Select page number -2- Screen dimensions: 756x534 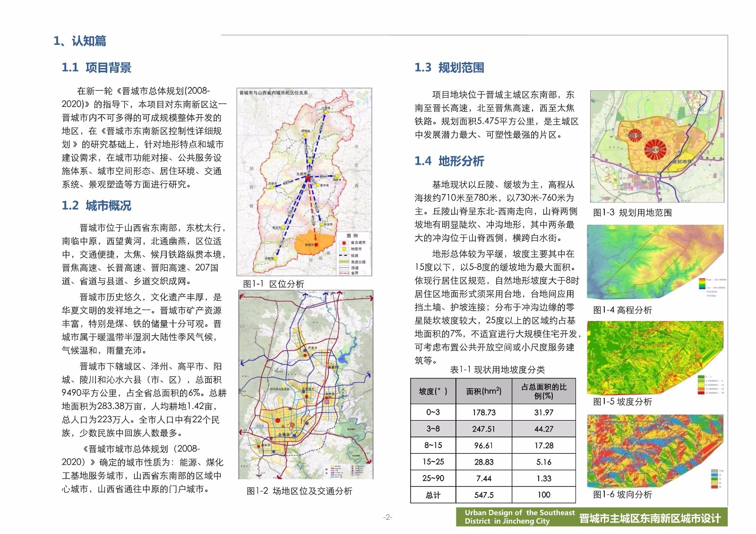click(387, 517)
